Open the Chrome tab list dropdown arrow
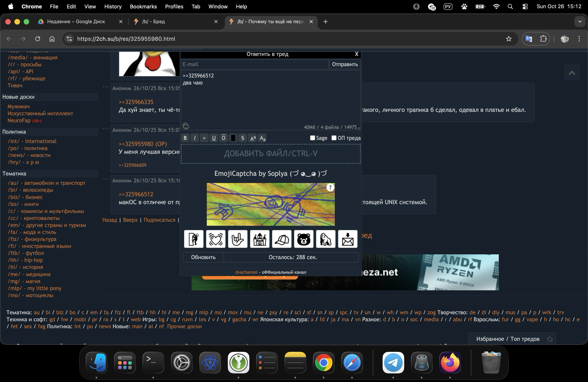The image size is (588, 382). [x=580, y=22]
